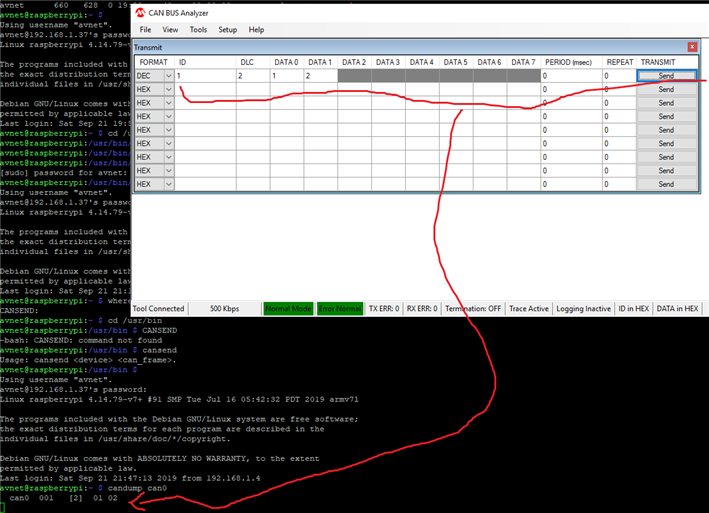Toggle the DATA in HEX status indicator
The height and width of the screenshot is (513, 709).
[x=678, y=309]
